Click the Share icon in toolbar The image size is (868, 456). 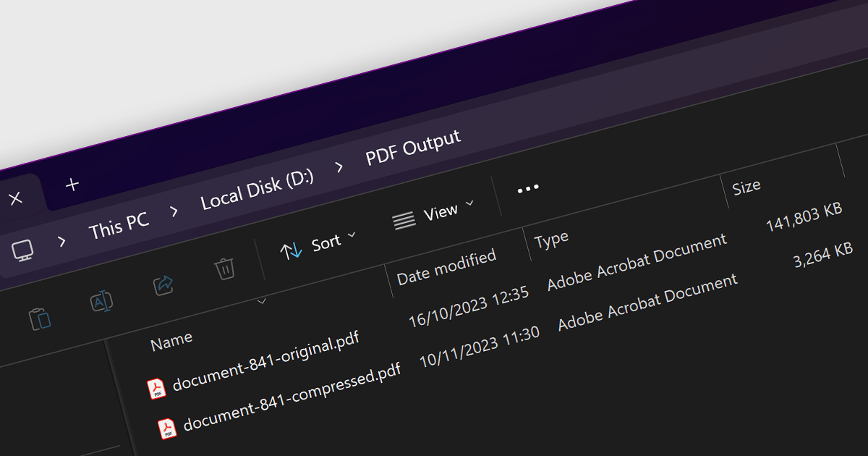(163, 285)
